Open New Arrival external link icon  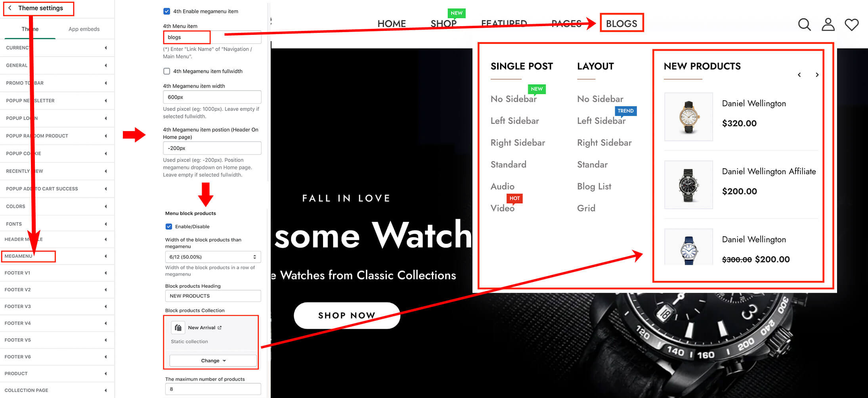coord(220,328)
